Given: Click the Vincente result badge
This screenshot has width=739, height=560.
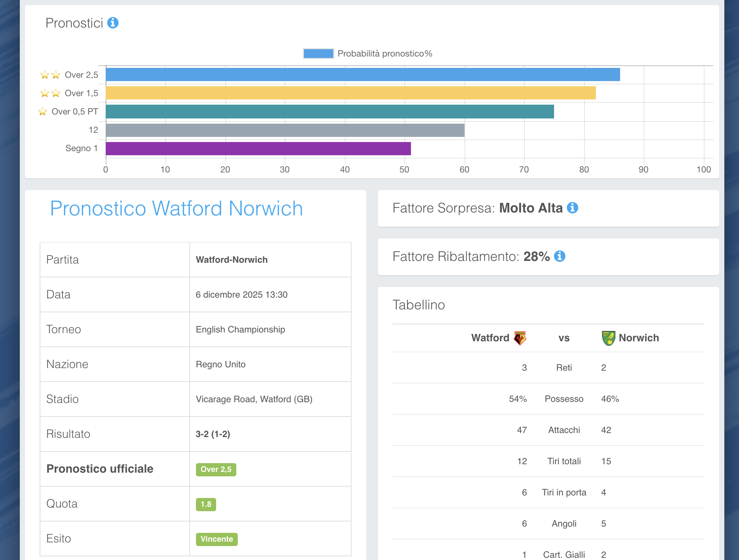Looking at the screenshot, I should pyautogui.click(x=216, y=539).
